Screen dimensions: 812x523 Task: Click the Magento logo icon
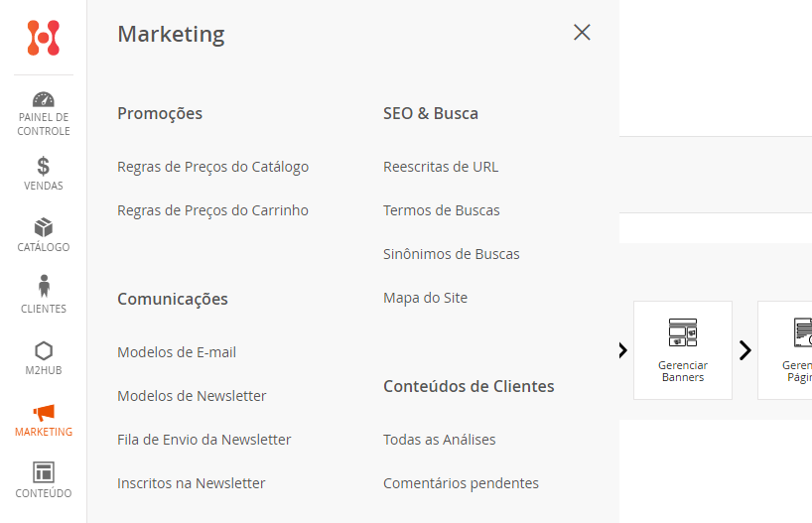(x=44, y=38)
